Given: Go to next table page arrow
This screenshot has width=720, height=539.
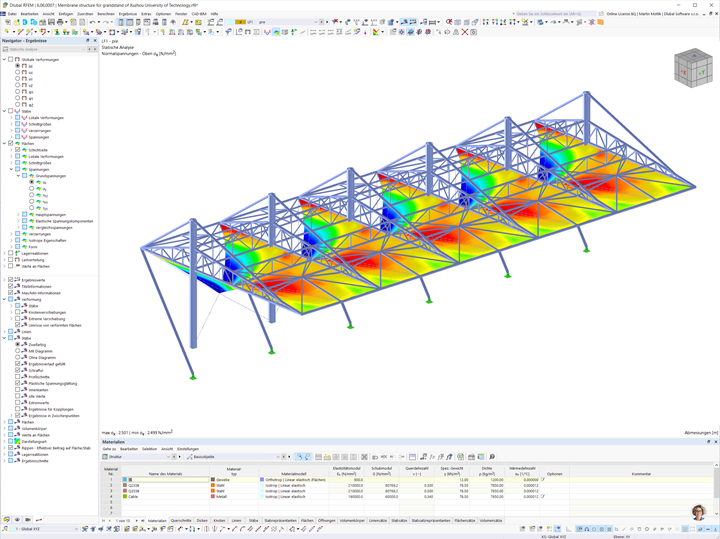Looking at the screenshot, I should pyautogui.click(x=136, y=521).
